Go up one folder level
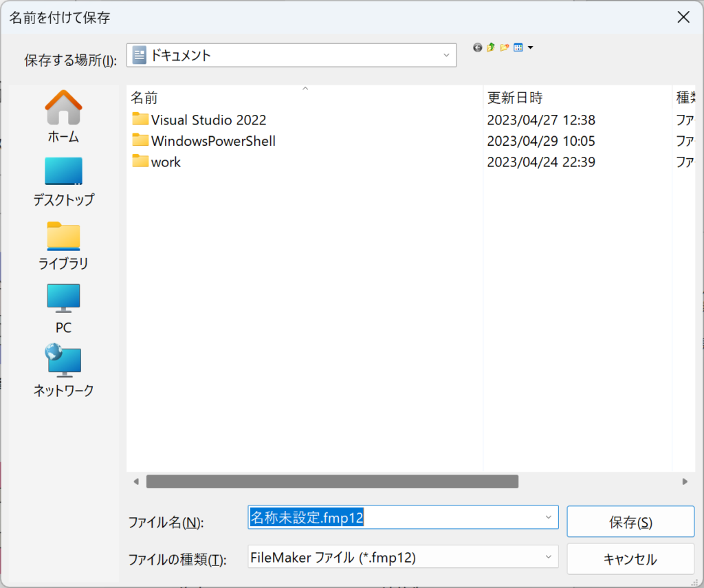Viewport: 704px width, 588px height. point(491,47)
